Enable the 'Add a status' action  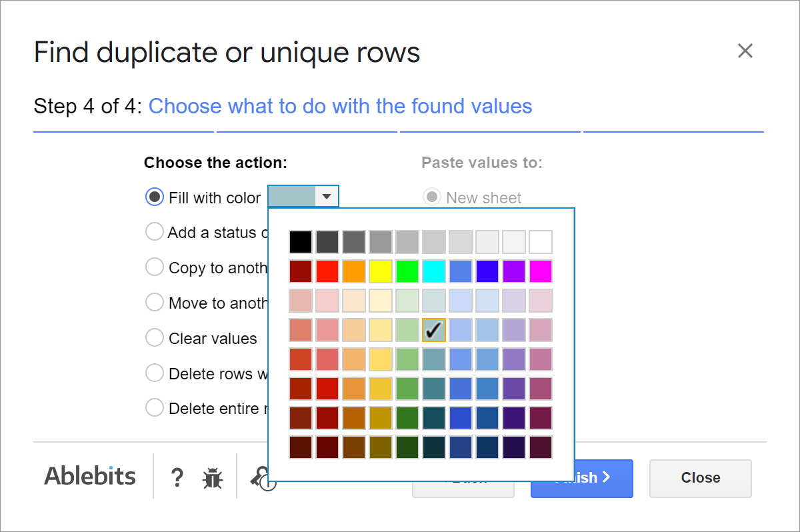coord(154,232)
